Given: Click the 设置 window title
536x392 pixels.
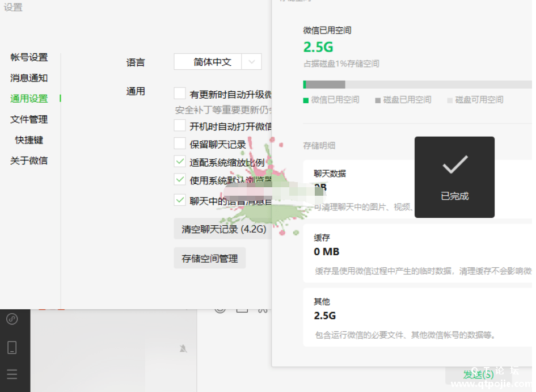Looking at the screenshot, I should click(x=13, y=7).
